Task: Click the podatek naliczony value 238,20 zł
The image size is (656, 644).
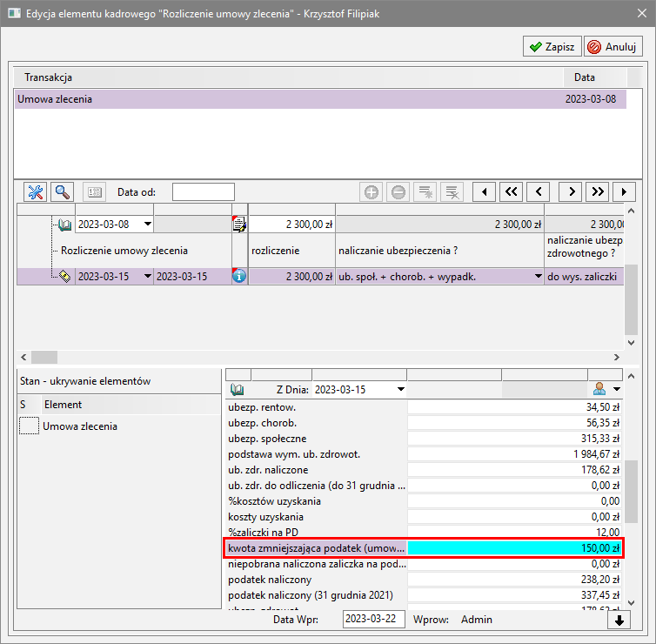Action: pyautogui.click(x=514, y=580)
